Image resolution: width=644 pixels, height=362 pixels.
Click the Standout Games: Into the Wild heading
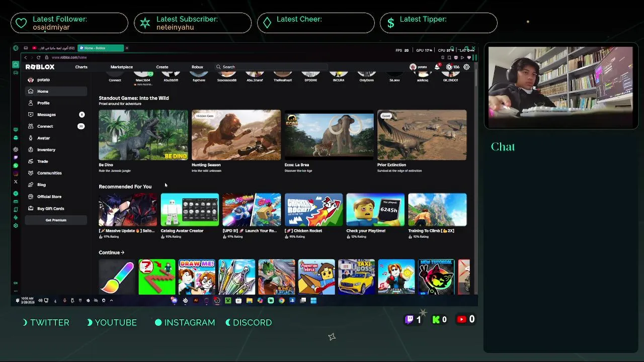point(134,98)
